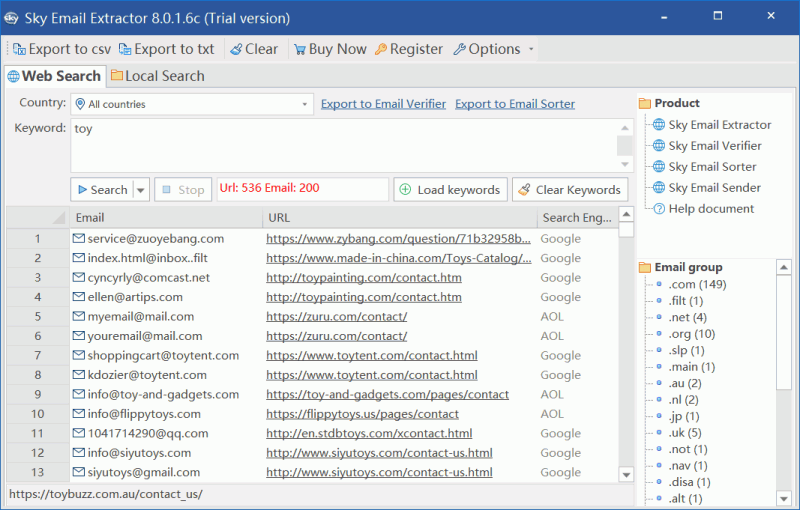Screen dimensions: 800x510
Task: Click the Email group folder icon
Action: [x=645, y=267]
